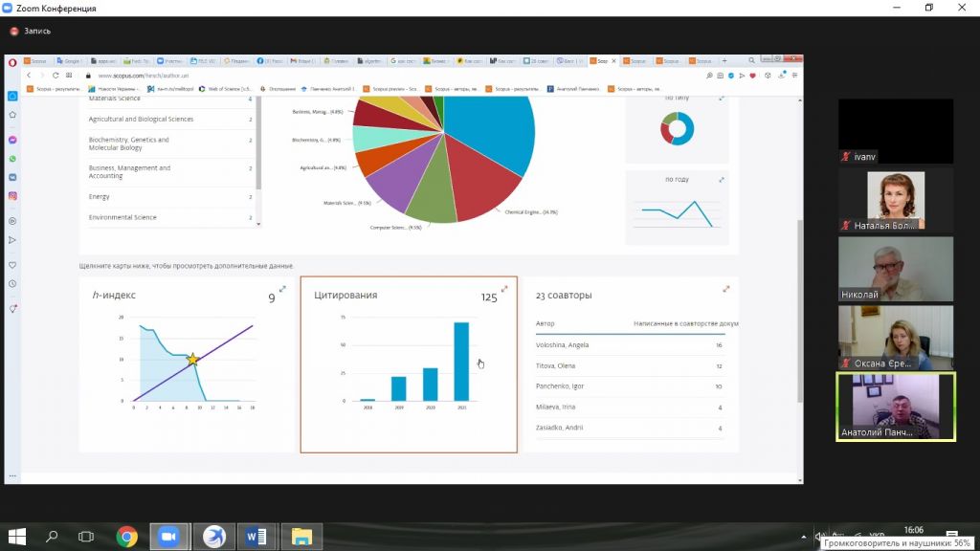980x551 pixels.
Task: Open Messenger in Opera sidebar
Action: pos(12,140)
